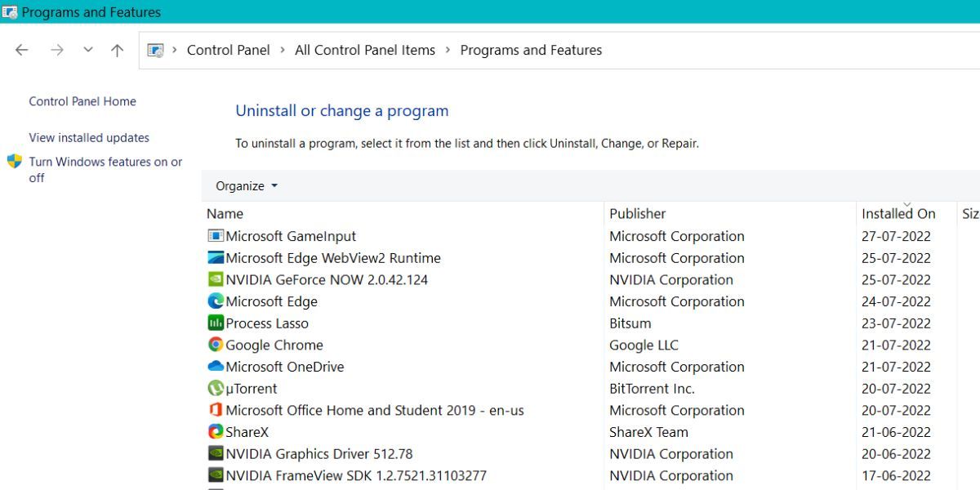Select the Microsoft GameInput entry
The height and width of the screenshot is (490, 980).
[291, 236]
